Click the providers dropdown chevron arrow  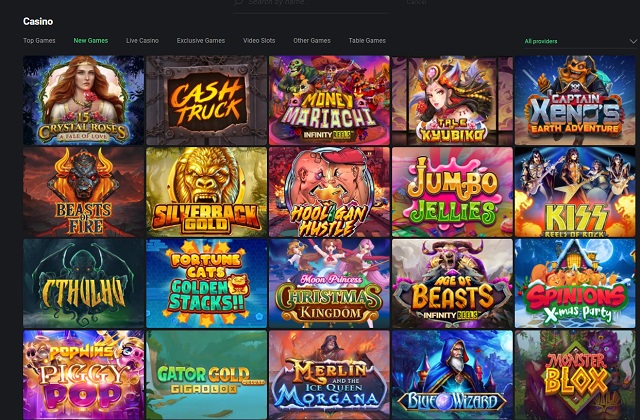point(633,41)
